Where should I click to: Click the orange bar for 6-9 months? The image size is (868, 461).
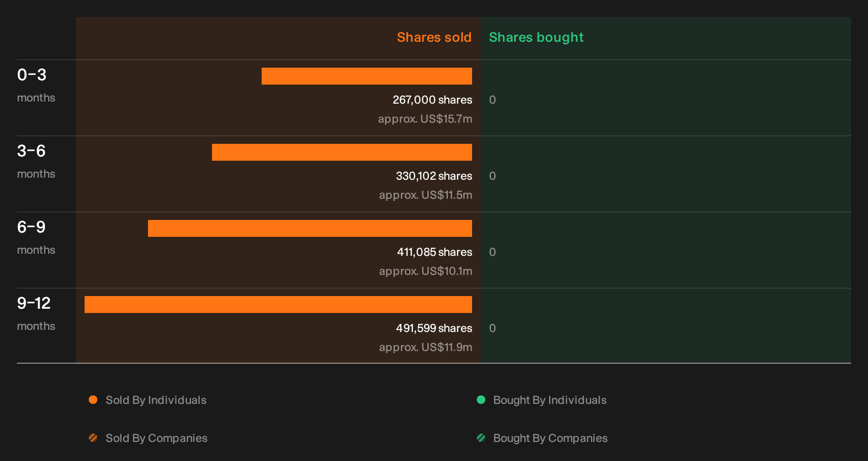(x=310, y=228)
